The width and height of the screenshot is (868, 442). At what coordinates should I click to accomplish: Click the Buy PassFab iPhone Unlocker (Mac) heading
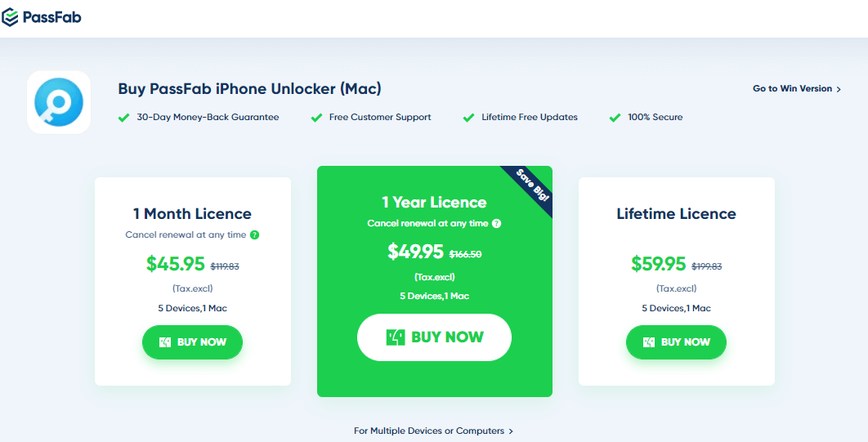249,88
